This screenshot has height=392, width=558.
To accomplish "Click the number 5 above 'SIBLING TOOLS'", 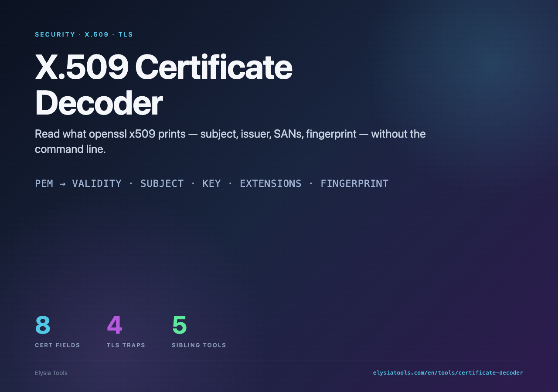I will [x=180, y=325].
